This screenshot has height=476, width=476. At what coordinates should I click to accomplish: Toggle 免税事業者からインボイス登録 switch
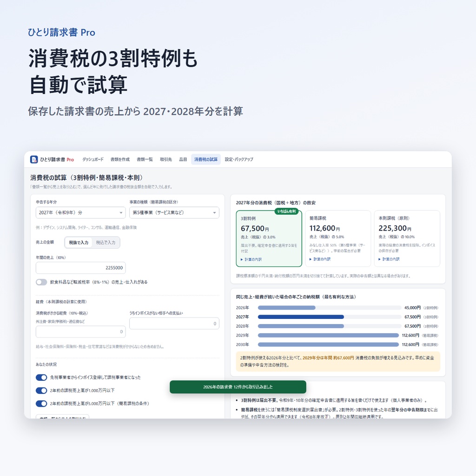41,377
